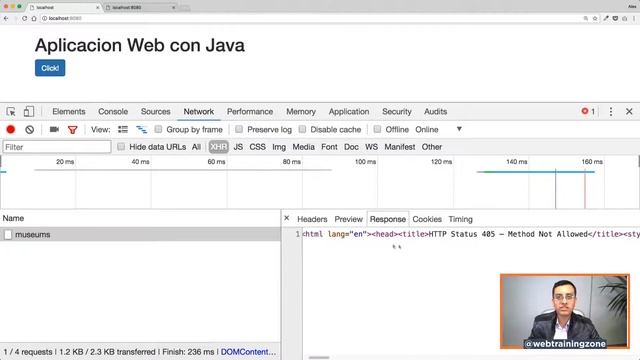Open the Memory tab
Viewport: 640px width, 360px height.
tap(301, 111)
